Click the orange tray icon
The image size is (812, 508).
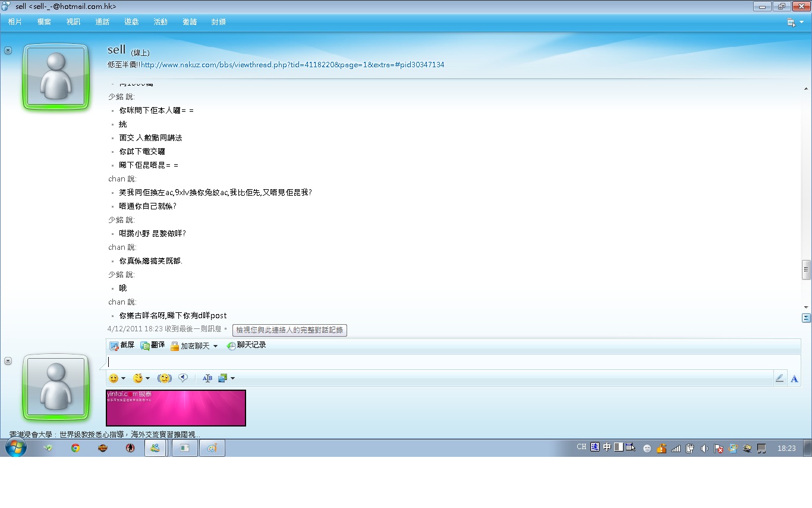coord(662,449)
